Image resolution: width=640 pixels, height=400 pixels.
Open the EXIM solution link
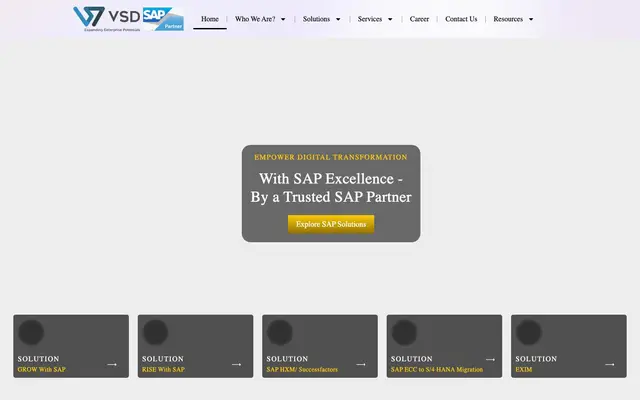point(524,369)
